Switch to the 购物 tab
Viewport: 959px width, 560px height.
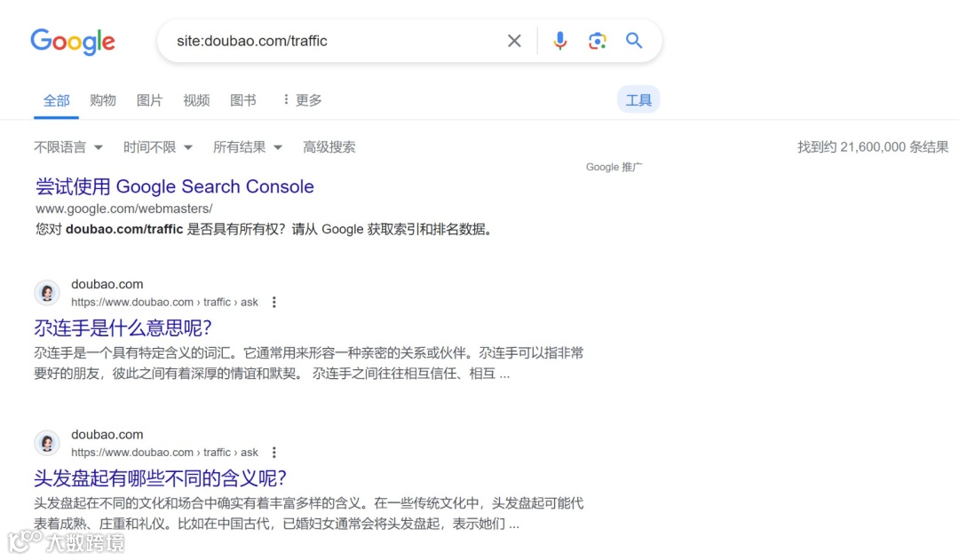coord(103,100)
